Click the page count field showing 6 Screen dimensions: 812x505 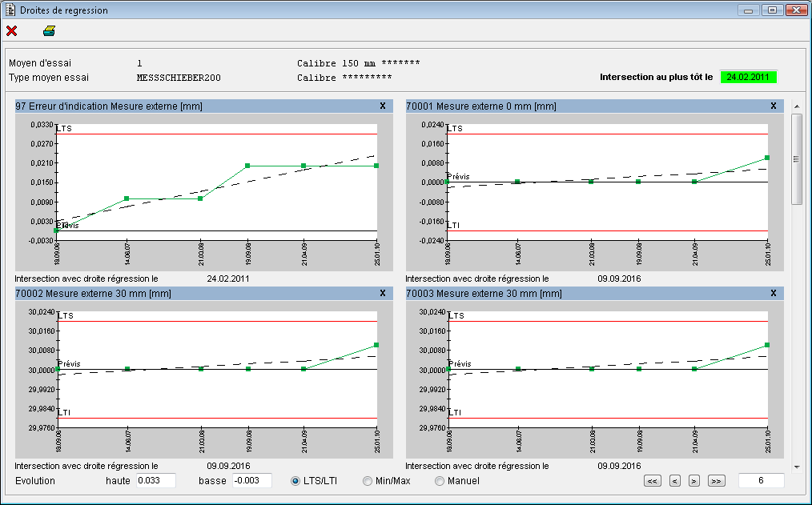point(761,481)
